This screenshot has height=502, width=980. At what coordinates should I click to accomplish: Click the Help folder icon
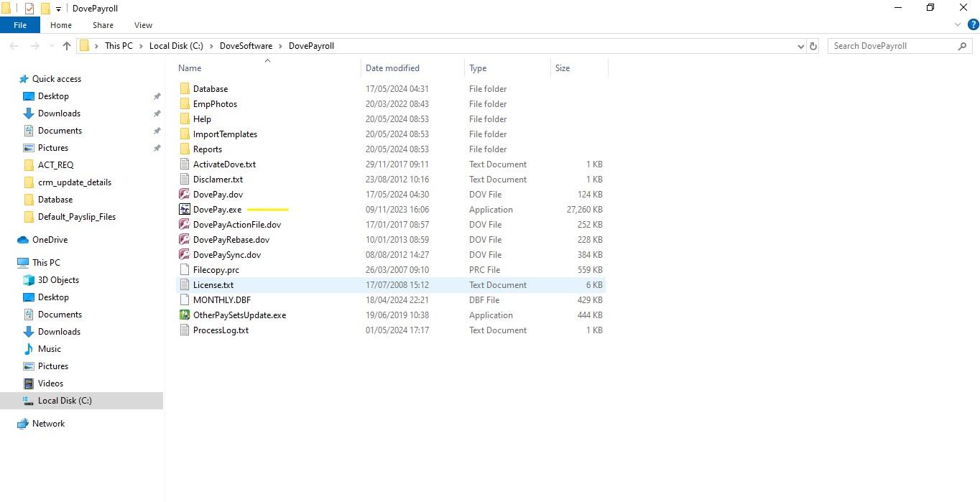(x=185, y=119)
